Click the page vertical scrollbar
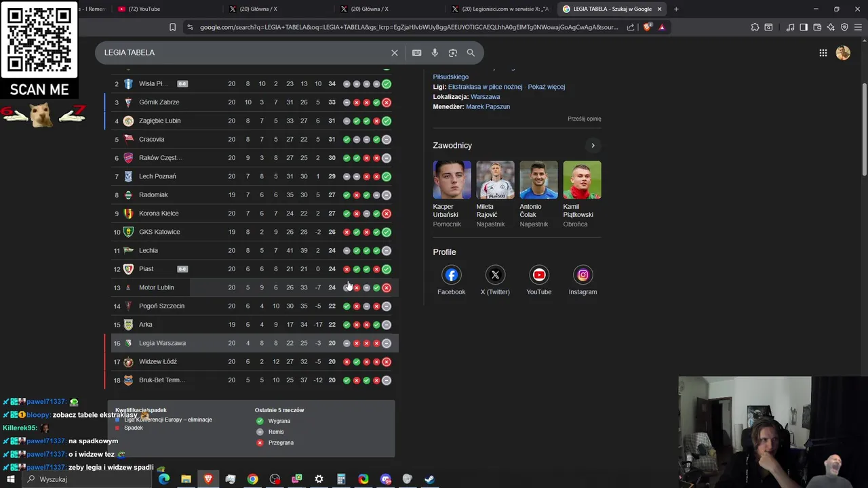 (x=864, y=128)
